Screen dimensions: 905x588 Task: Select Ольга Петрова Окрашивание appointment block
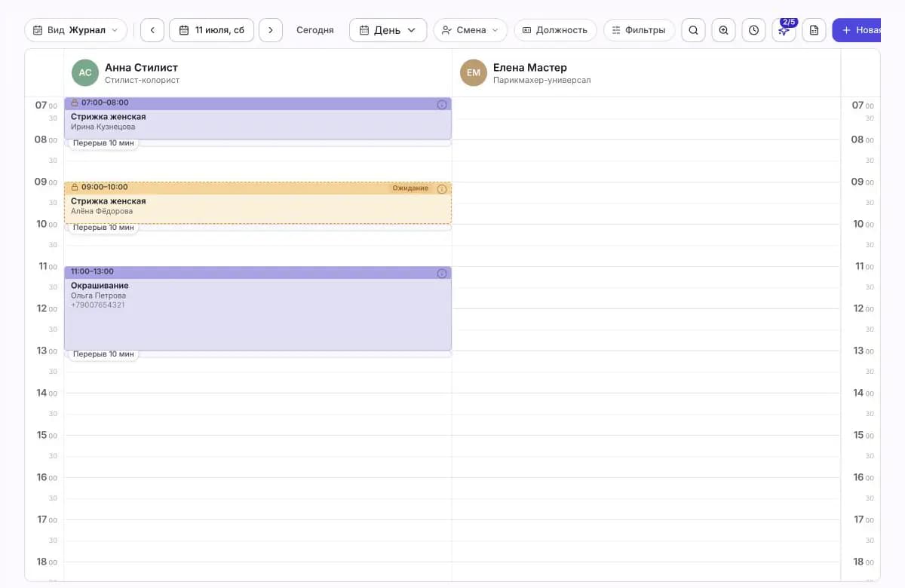click(258, 308)
